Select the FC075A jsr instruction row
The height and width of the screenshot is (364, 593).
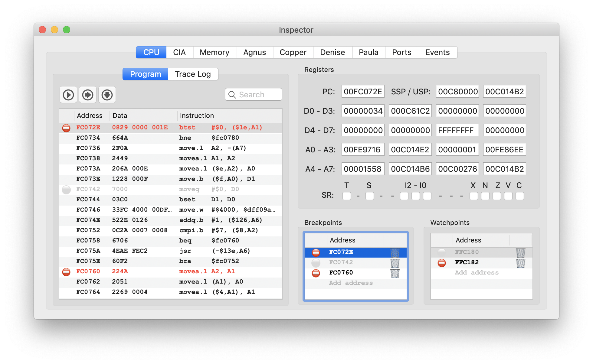[x=171, y=251]
